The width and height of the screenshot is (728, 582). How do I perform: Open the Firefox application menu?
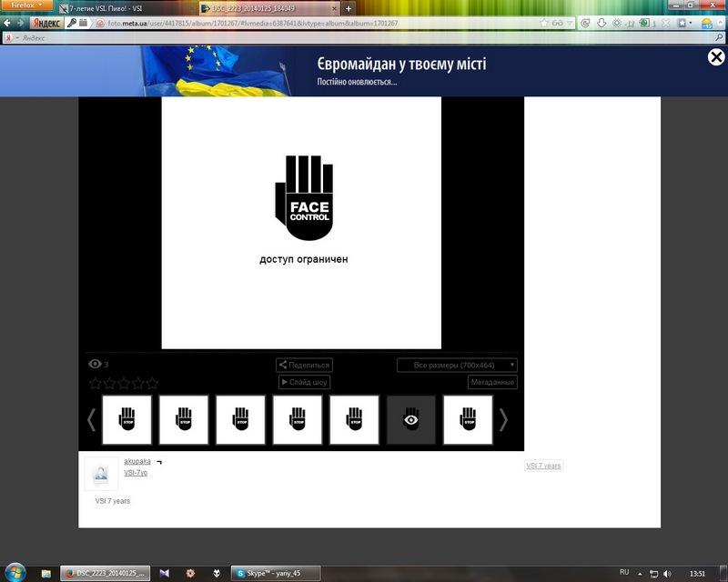[x=26, y=5]
